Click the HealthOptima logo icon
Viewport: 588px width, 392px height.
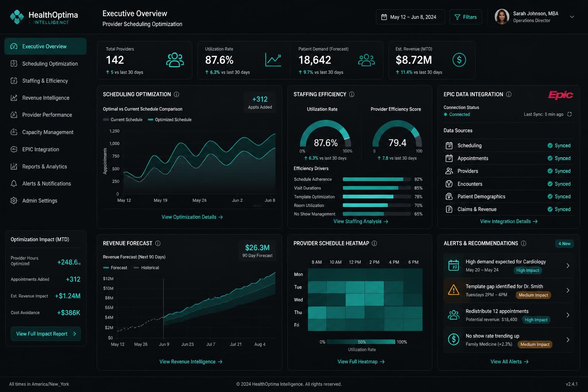pyautogui.click(x=17, y=17)
